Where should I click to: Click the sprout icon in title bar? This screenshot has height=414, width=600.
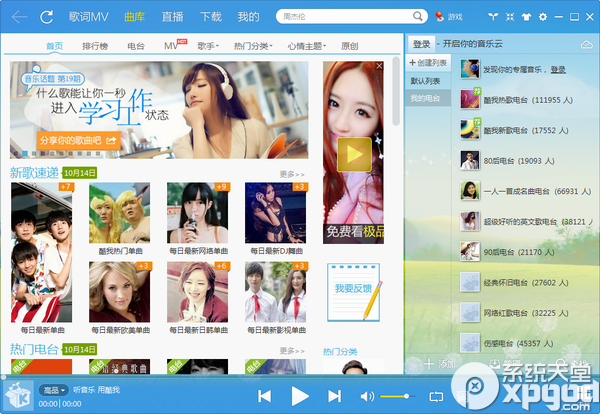(x=493, y=16)
